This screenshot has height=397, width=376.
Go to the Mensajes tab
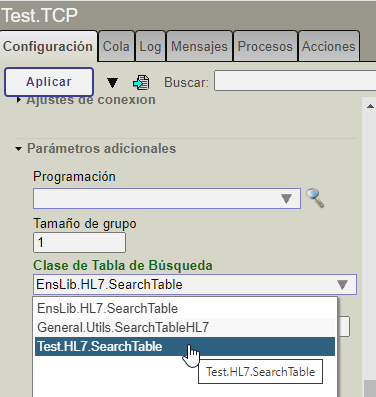199,46
